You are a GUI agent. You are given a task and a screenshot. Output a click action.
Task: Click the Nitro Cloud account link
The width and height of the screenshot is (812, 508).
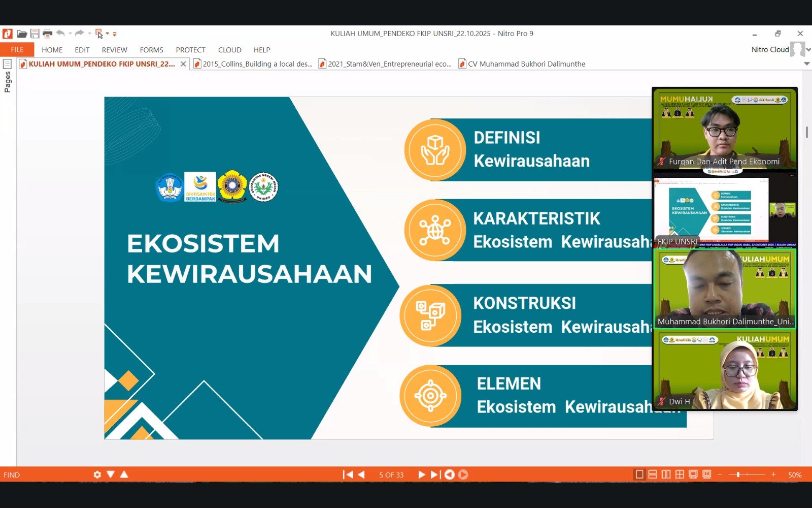point(770,49)
